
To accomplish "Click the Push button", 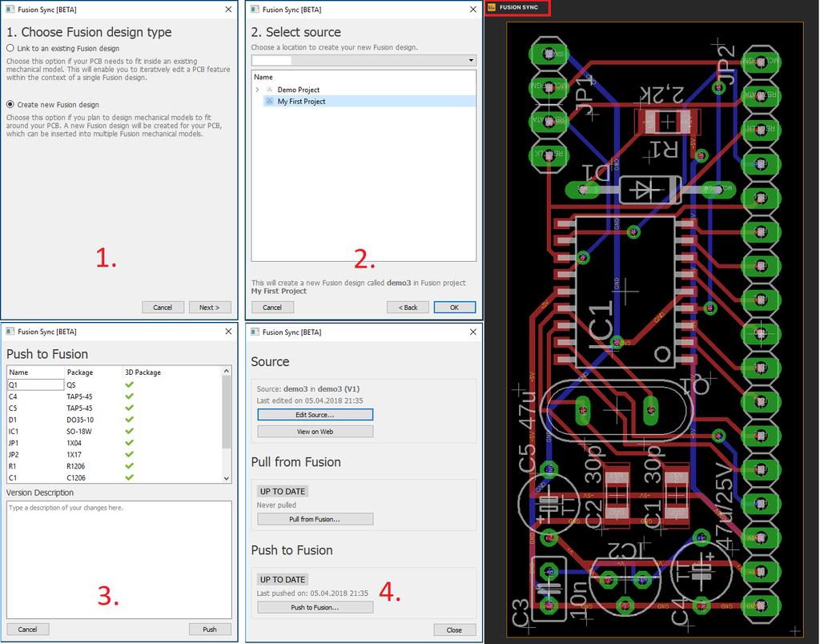I will point(210,630).
